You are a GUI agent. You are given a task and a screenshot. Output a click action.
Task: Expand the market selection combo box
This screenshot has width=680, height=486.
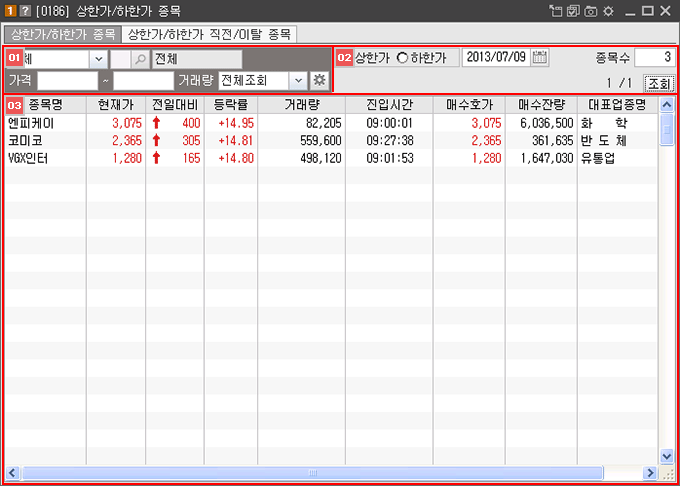tap(99, 59)
